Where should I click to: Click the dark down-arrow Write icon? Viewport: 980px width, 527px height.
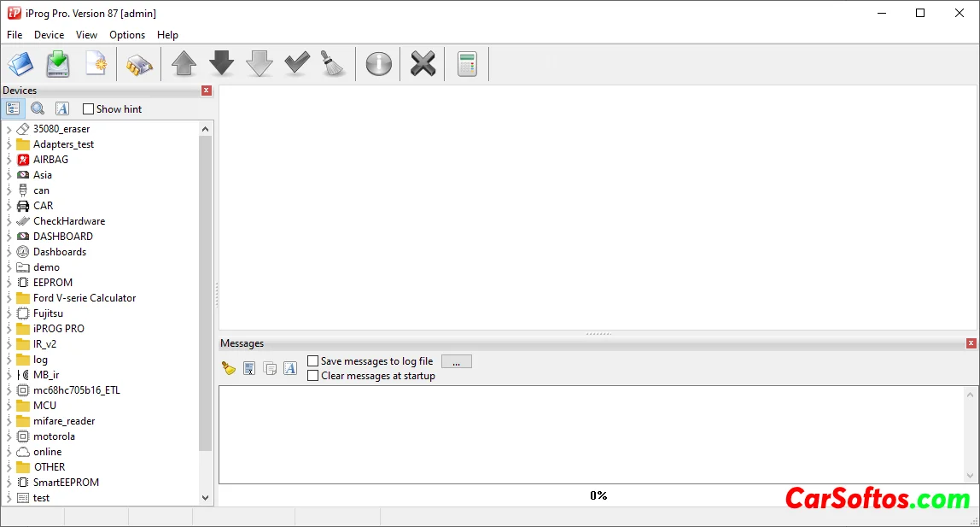pyautogui.click(x=221, y=64)
